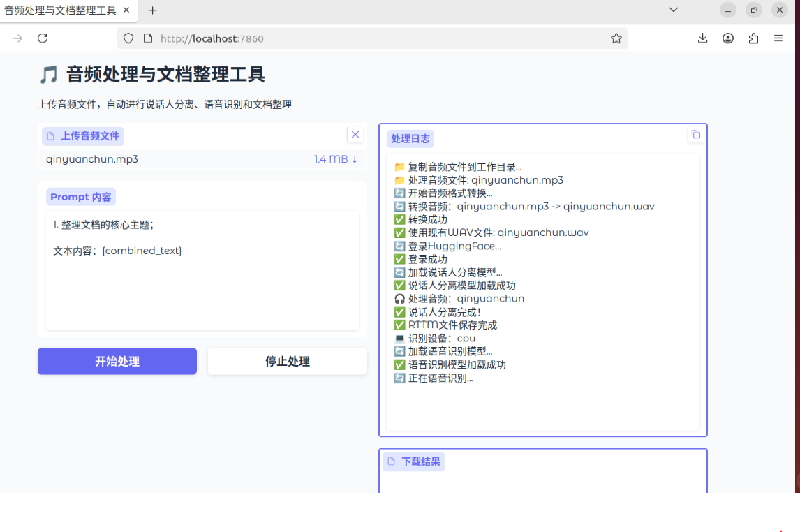
Task: Open the Firefox hamburger menu
Action: point(779,38)
